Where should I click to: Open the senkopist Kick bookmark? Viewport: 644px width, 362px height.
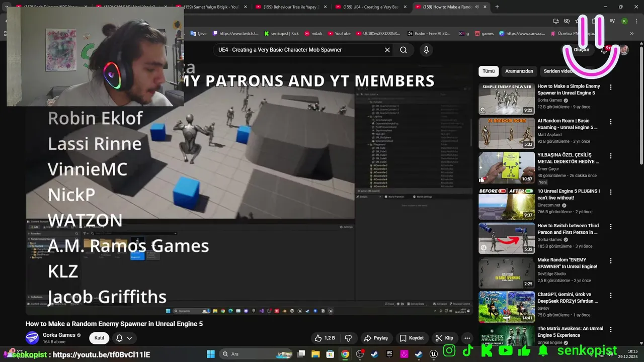coord(281,33)
